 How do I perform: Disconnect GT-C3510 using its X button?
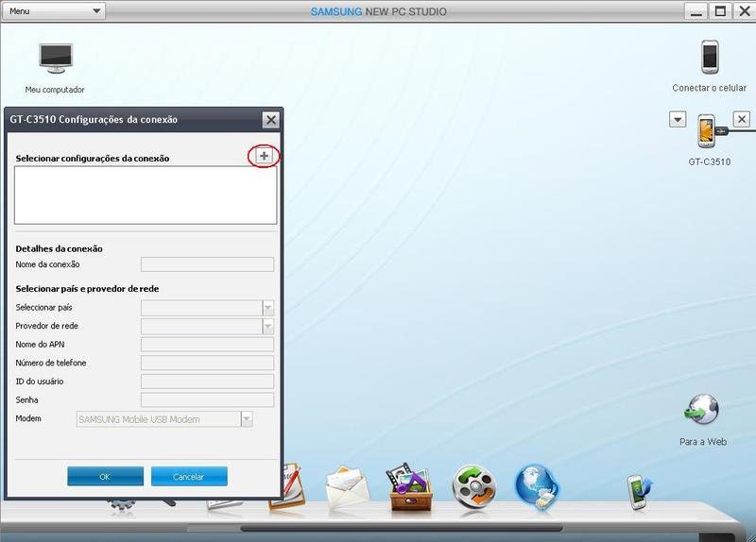pos(742,119)
